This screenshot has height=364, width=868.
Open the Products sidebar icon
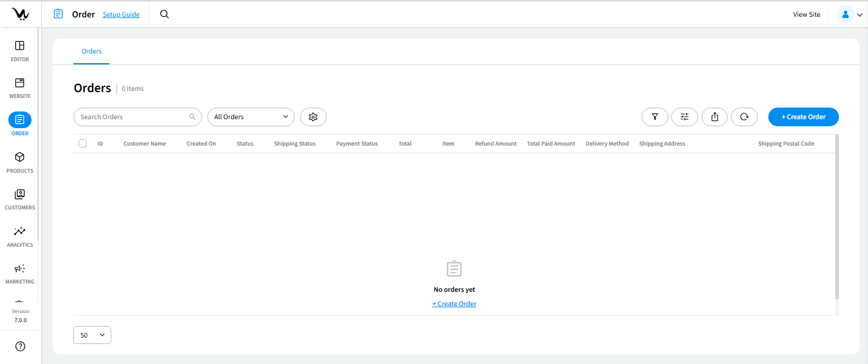point(20,162)
